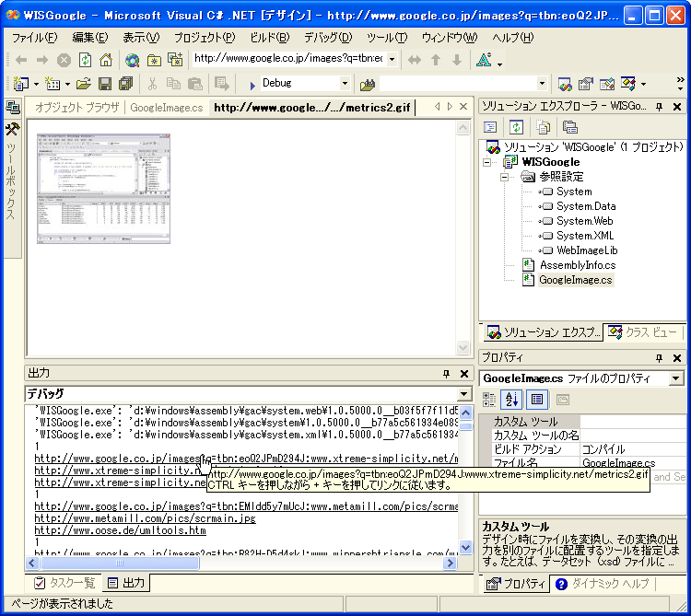Image resolution: width=691 pixels, height=616 pixels.
Task: Collapse the 参照設定 references node
Action: [x=504, y=177]
